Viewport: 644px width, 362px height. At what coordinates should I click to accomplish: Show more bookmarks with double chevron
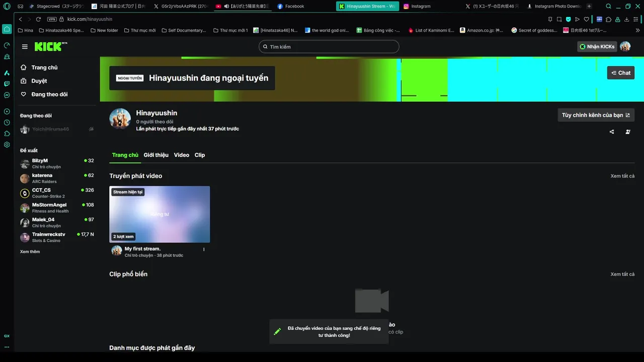[x=637, y=30]
